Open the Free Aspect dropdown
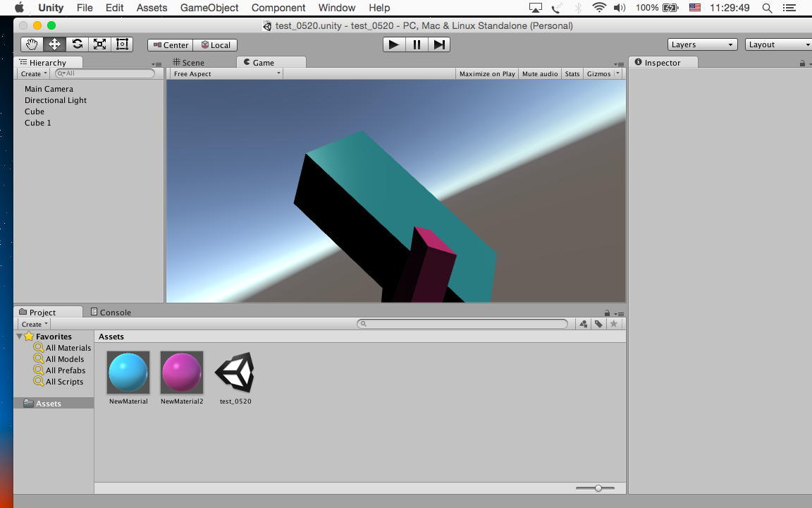 pyautogui.click(x=226, y=74)
